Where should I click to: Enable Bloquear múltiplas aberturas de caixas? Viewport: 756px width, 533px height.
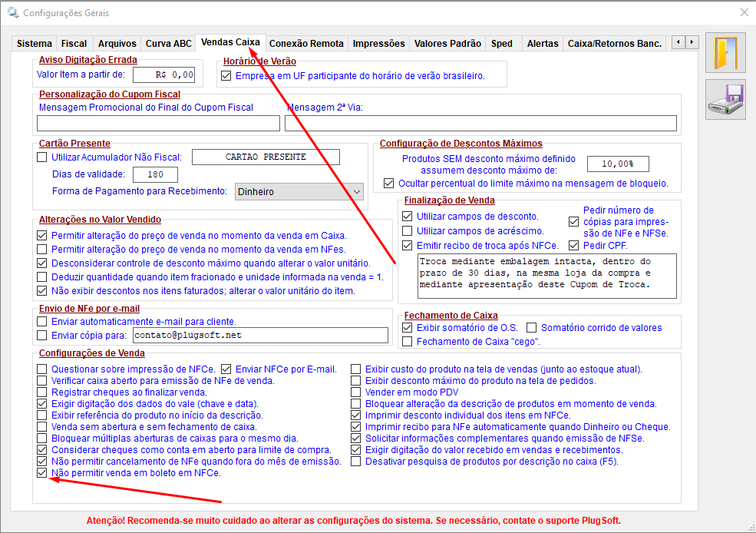coord(42,439)
